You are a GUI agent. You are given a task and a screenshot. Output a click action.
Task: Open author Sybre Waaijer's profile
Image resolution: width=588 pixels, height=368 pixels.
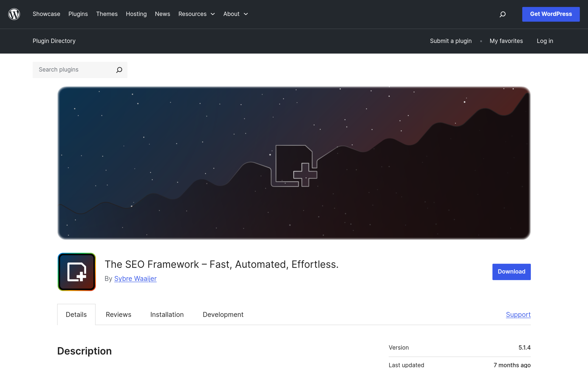pos(135,279)
